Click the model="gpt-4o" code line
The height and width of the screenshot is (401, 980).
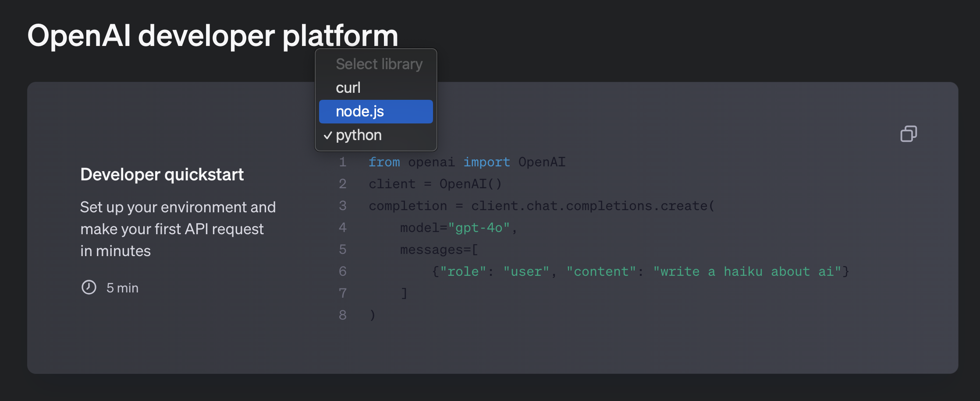pos(459,228)
